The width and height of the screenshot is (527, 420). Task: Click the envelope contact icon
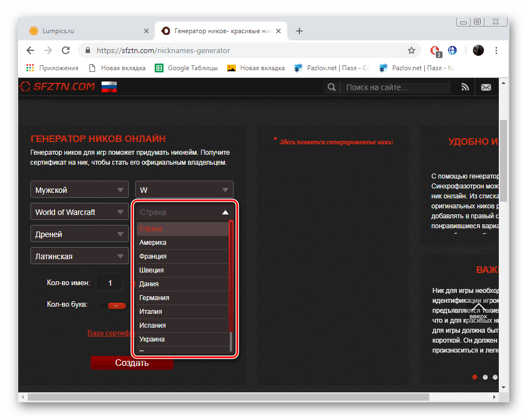click(x=486, y=87)
